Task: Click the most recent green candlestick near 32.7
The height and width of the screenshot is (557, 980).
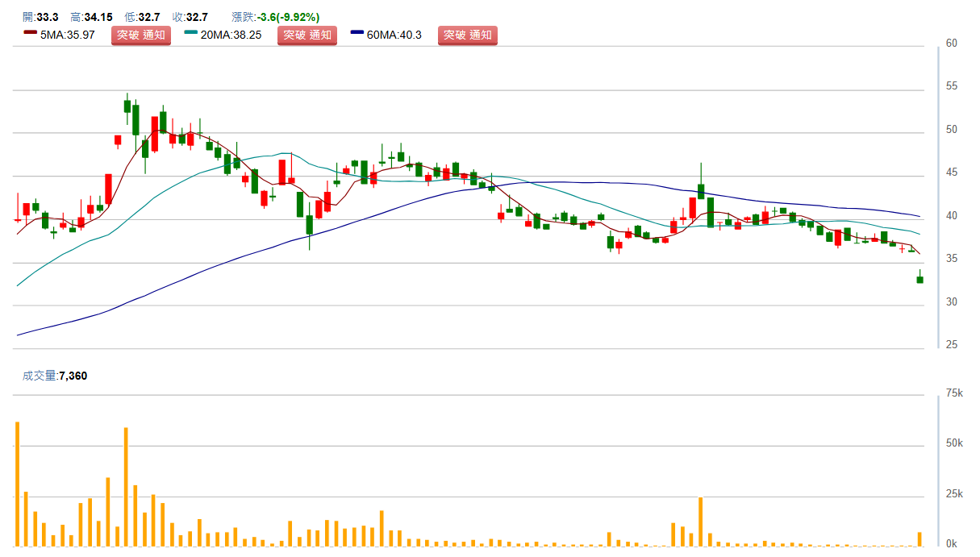Action: pyautogui.click(x=920, y=280)
